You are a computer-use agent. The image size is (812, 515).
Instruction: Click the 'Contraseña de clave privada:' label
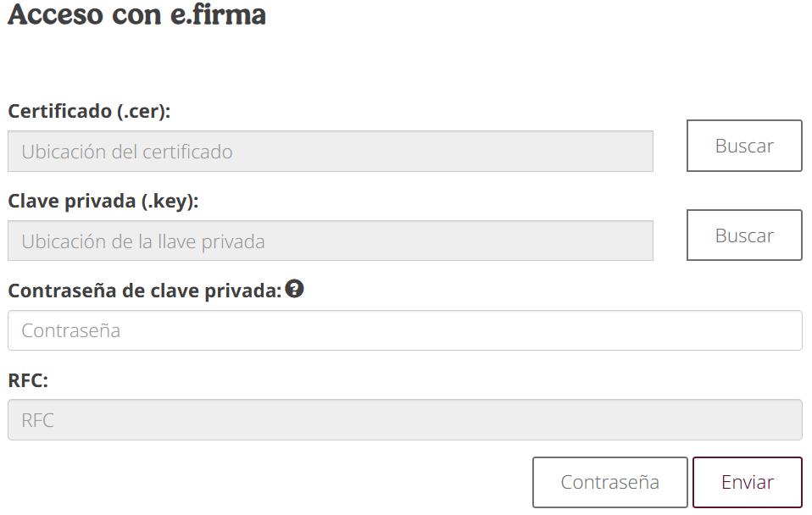point(144,291)
